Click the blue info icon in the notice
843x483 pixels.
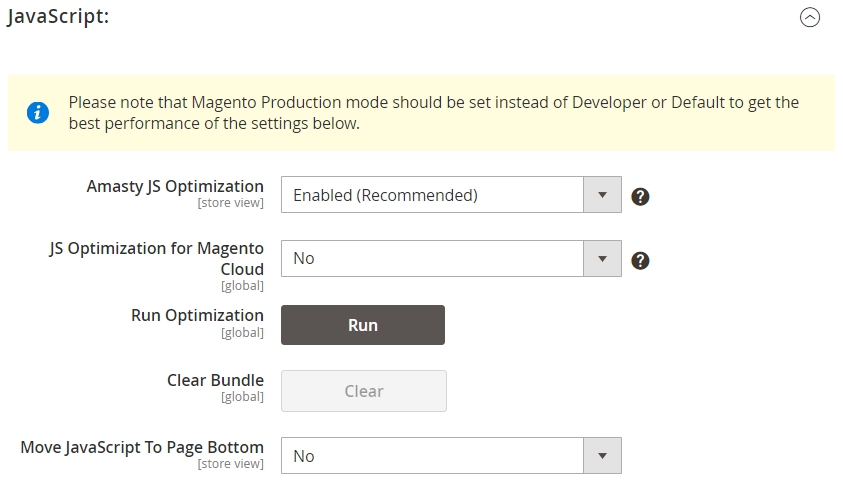click(x=38, y=113)
